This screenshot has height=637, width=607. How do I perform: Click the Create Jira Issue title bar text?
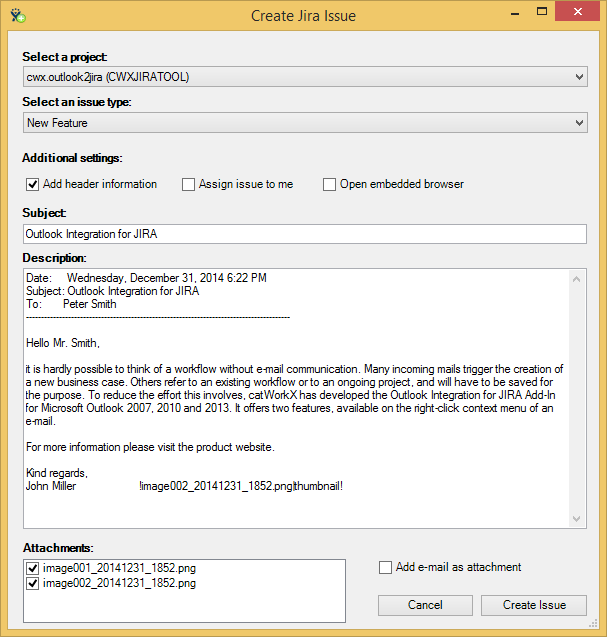point(302,15)
